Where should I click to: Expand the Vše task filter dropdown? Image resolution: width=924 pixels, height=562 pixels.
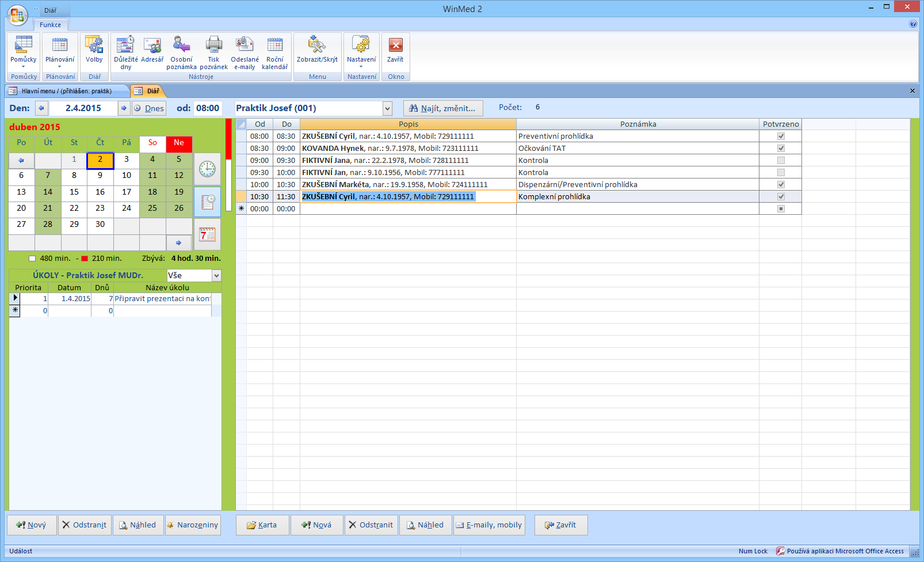point(216,276)
